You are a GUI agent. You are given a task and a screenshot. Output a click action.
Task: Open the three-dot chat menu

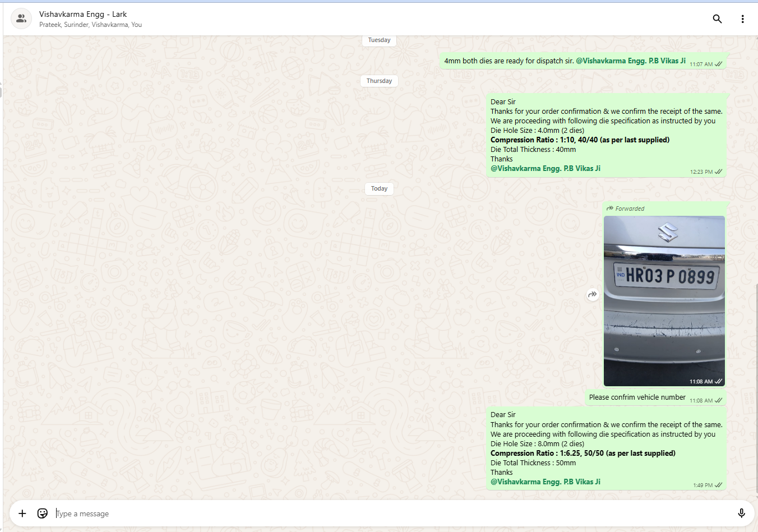742,19
